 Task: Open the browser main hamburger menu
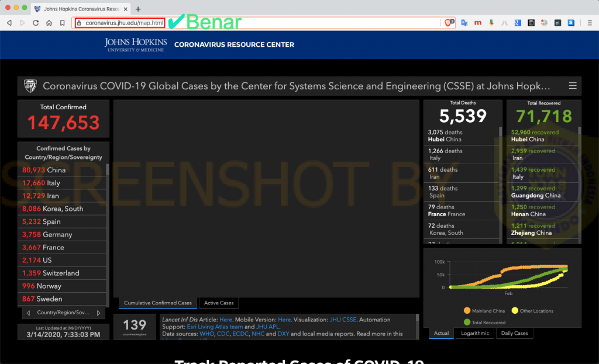point(590,23)
